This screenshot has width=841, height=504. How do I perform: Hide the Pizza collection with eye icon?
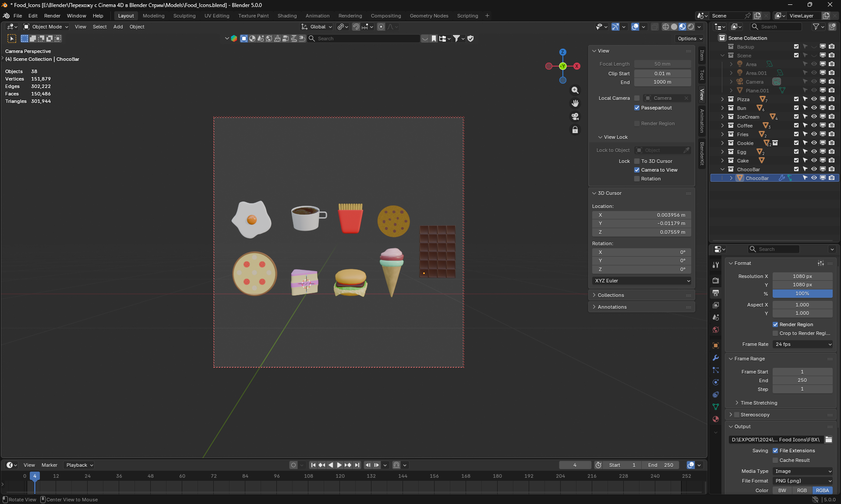pyautogui.click(x=814, y=99)
